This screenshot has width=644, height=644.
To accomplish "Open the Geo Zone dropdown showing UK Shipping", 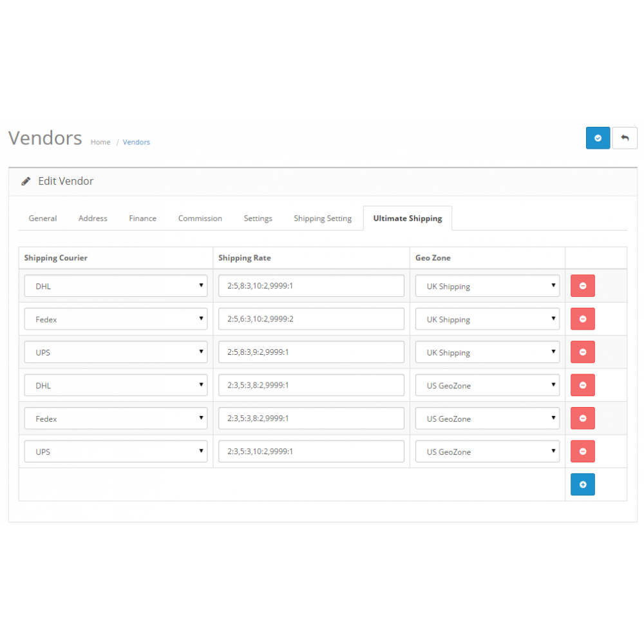I will [487, 285].
